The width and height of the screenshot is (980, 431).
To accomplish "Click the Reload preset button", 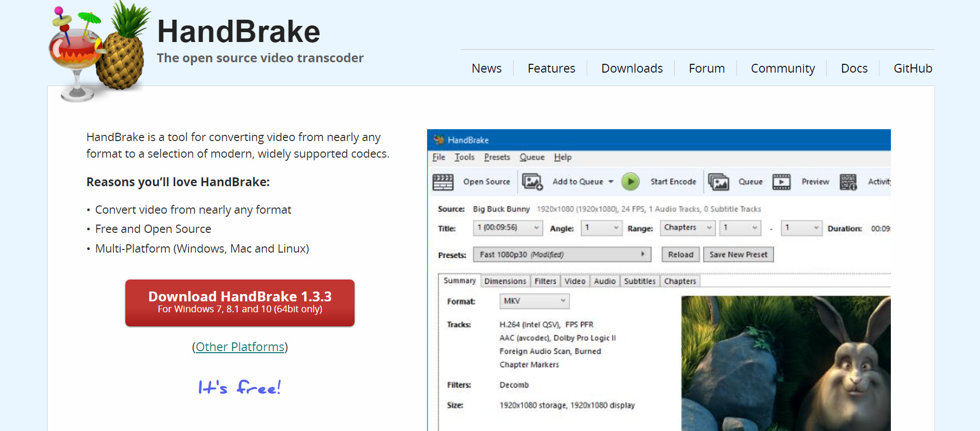I will tap(680, 255).
